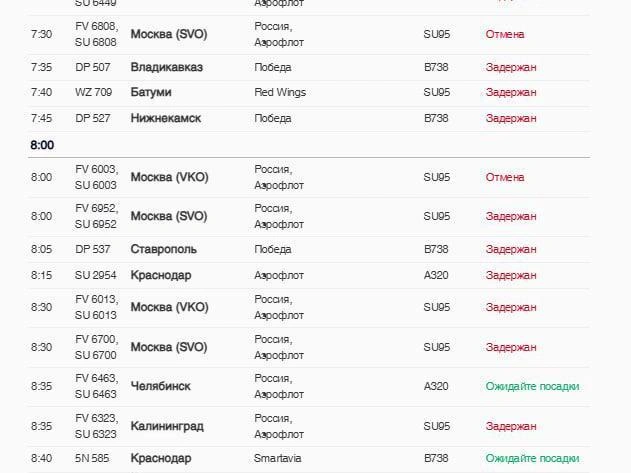Open the 8:30 Москва (SVO) FV 6700 flight
This screenshot has height=473, width=631.
coord(309,347)
